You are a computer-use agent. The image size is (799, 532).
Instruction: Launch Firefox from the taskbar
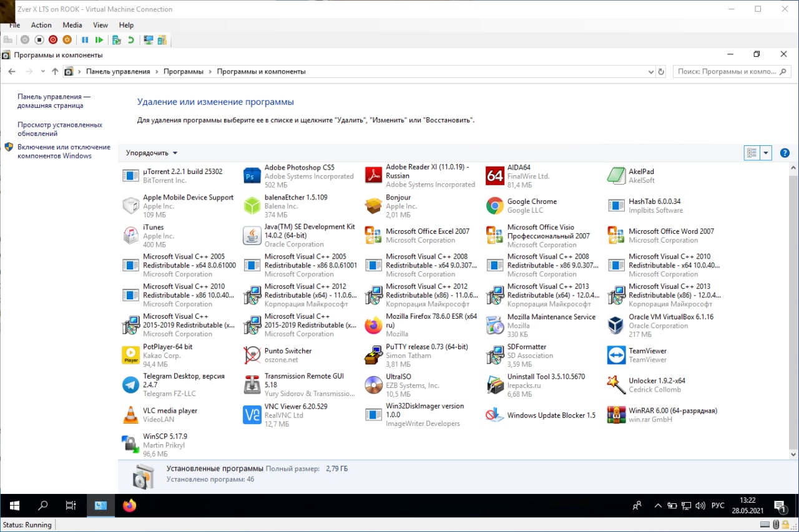(129, 506)
